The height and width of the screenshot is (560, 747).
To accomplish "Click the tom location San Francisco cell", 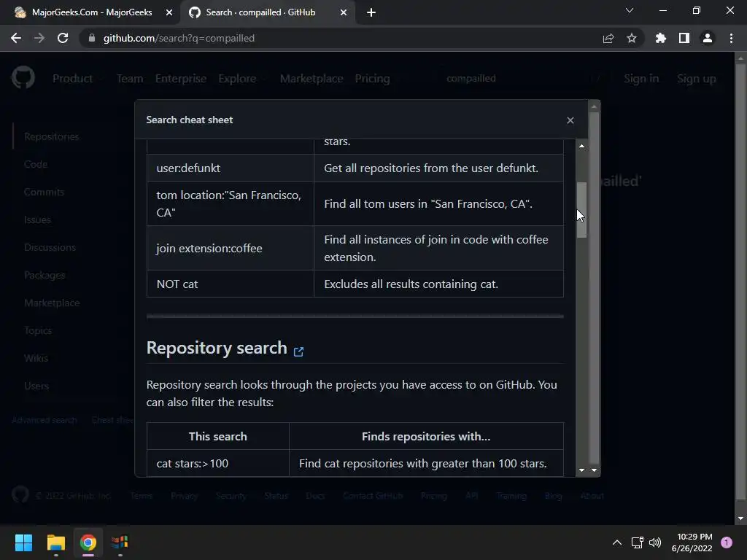I will tap(231, 204).
